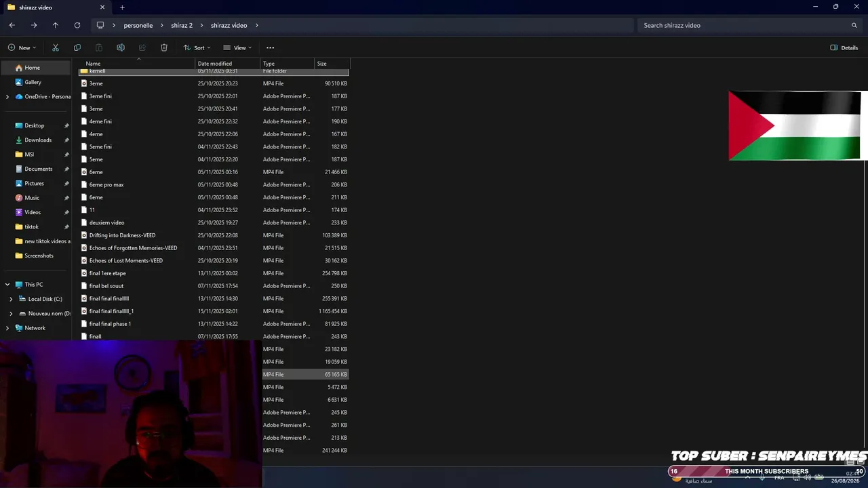Open the Sort dropdown

point(197,47)
